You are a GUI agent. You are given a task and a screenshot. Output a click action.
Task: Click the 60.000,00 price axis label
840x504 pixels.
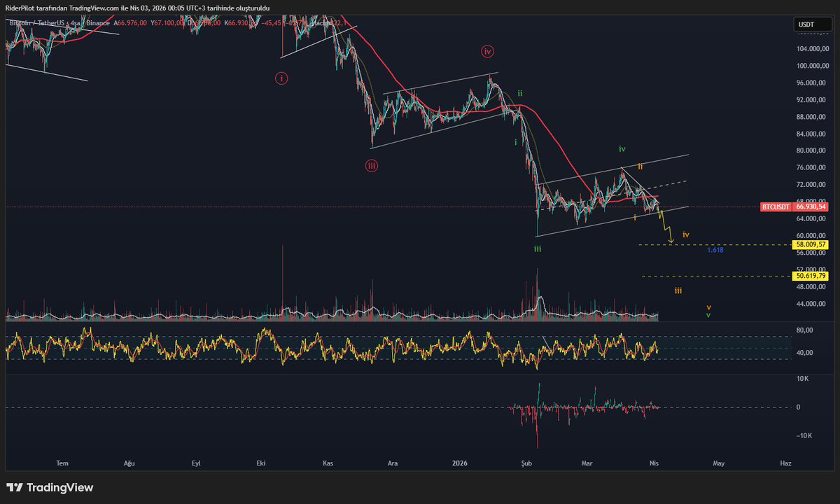[x=813, y=236]
